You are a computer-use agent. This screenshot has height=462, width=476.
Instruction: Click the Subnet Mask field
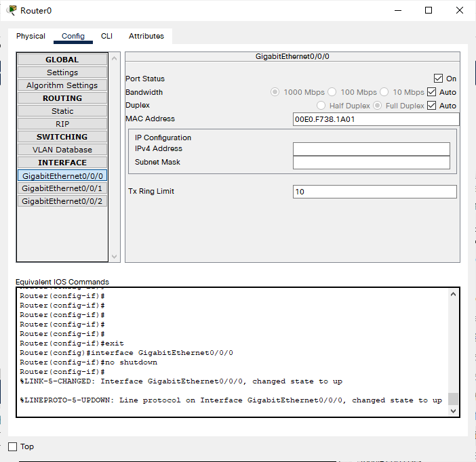[372, 163]
